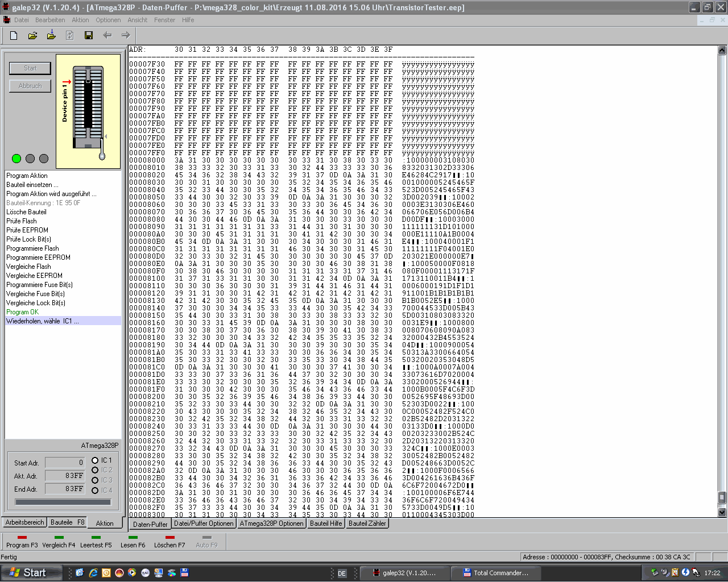Click the hex view scrollbar up arrow
This screenshot has height=582, width=728.
pyautogui.click(x=722, y=50)
